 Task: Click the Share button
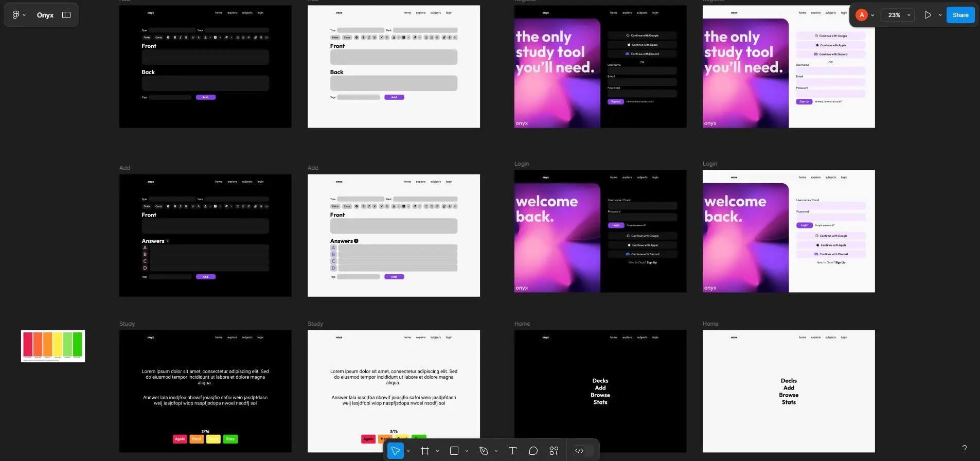pyautogui.click(x=960, y=15)
